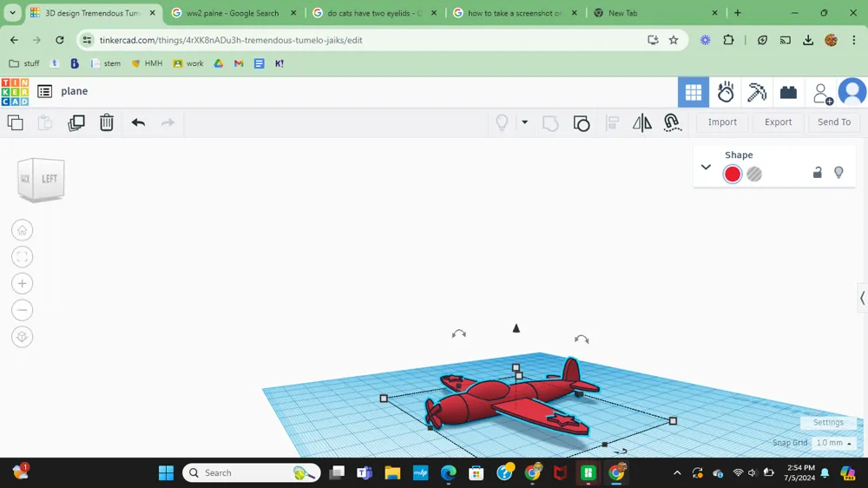Click the Align tool
This screenshot has width=868, height=488.
[x=612, y=122]
